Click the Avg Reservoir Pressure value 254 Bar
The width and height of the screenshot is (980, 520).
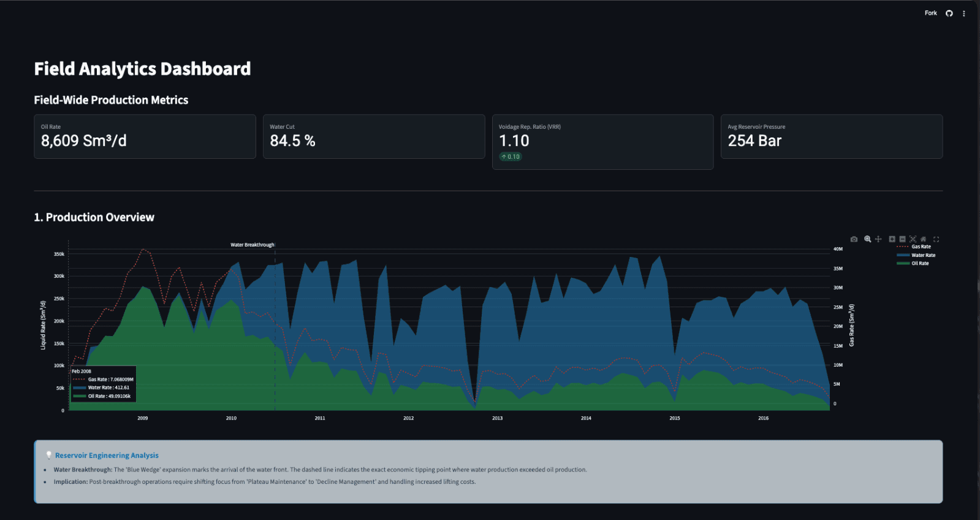[754, 141]
